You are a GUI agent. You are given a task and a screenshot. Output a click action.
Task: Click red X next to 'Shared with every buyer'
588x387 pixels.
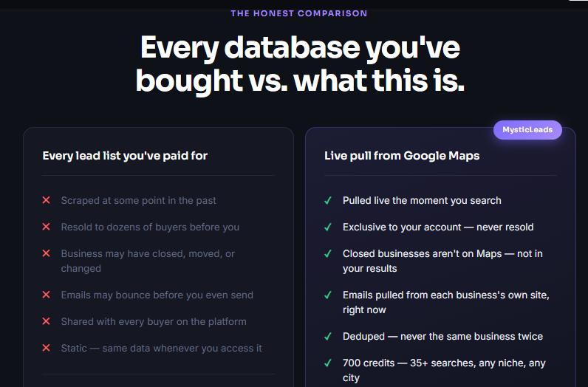(x=46, y=321)
